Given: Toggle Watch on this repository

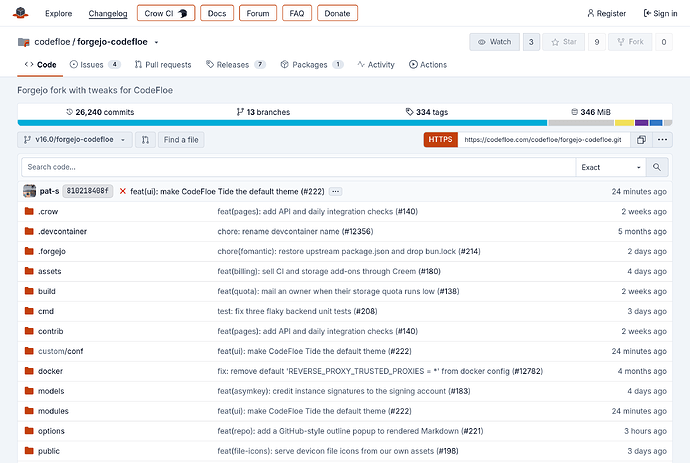Looking at the screenshot, I should tap(495, 42).
